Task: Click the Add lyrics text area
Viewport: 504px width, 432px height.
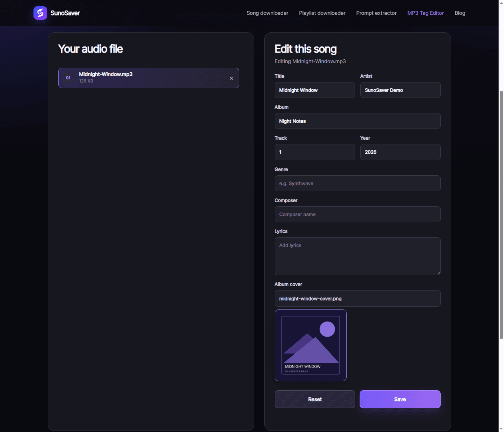Action: pos(357,256)
